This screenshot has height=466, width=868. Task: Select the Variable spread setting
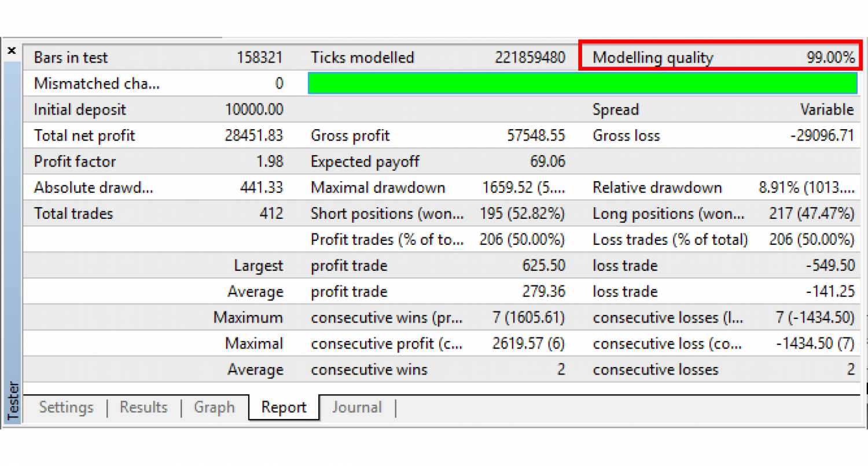[826, 109]
